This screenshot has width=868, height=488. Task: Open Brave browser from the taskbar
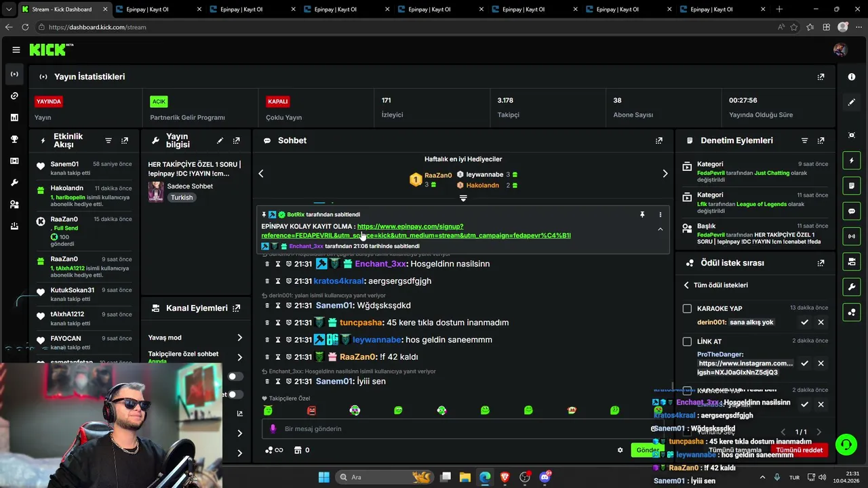pos(505,477)
